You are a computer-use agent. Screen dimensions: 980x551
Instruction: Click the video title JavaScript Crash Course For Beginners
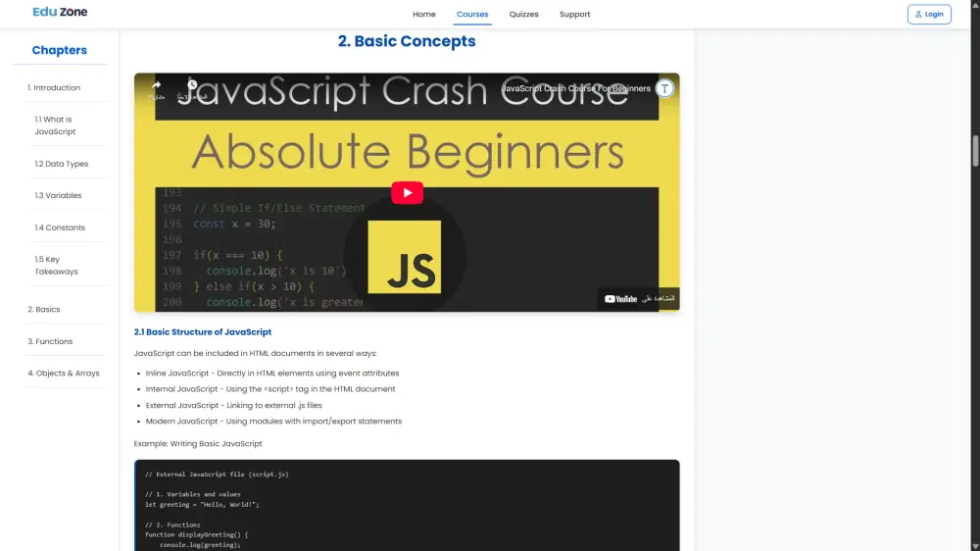[x=575, y=88]
